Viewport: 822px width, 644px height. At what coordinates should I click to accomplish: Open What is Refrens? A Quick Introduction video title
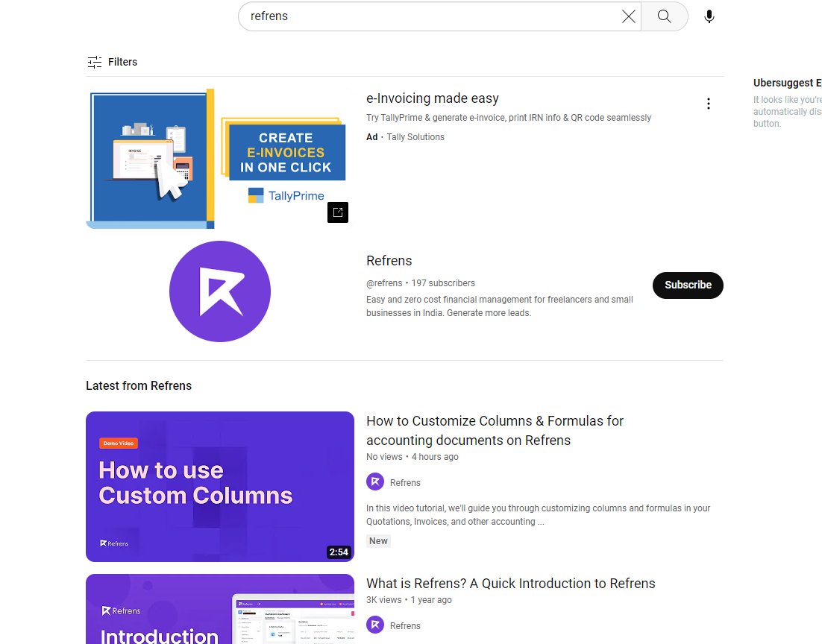(x=511, y=583)
